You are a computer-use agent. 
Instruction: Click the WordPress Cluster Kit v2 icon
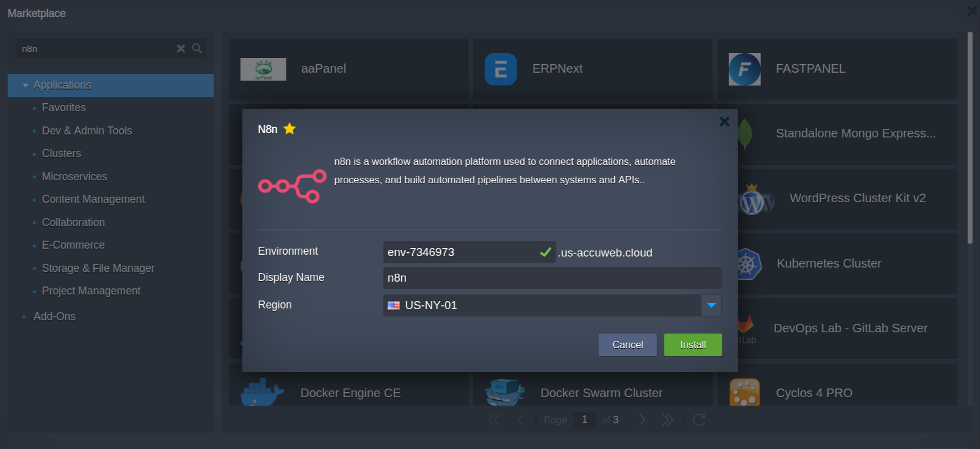point(756,200)
